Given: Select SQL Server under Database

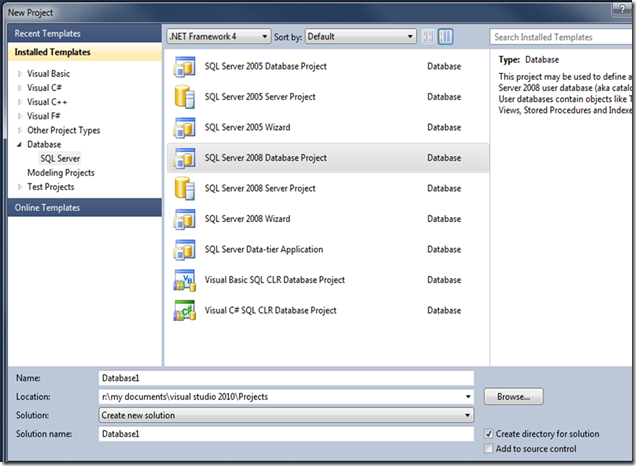Looking at the screenshot, I should click(60, 159).
